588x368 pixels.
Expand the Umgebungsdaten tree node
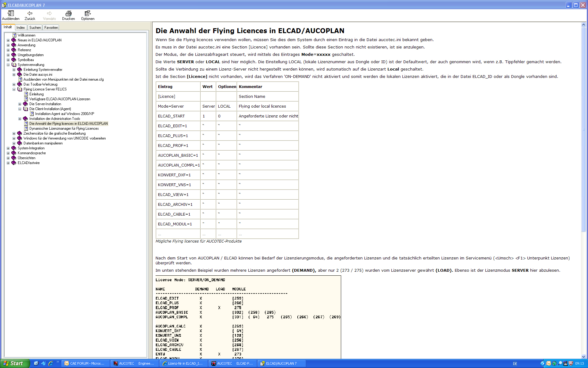coord(8,55)
